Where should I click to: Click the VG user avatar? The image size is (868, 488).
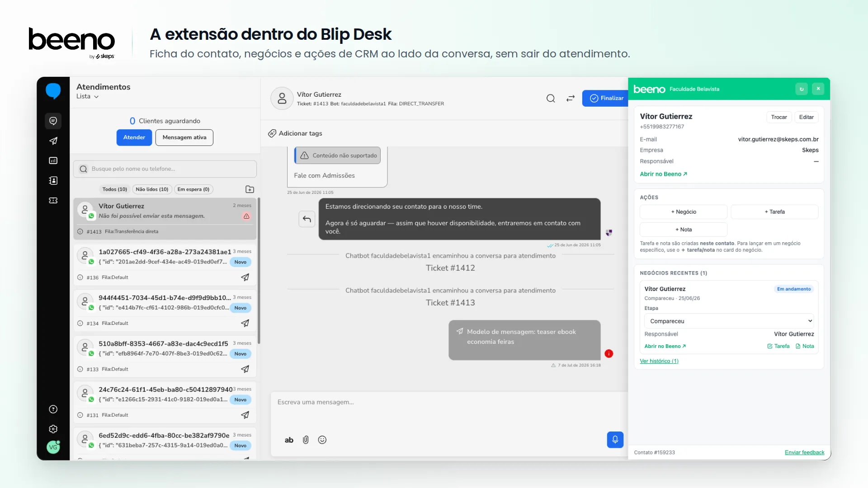coord(53,447)
